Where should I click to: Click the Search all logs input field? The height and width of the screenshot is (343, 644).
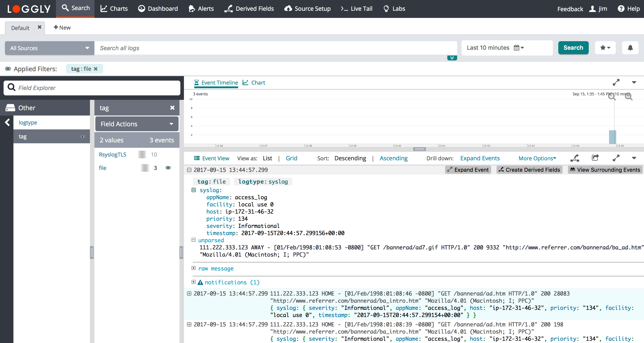(275, 48)
